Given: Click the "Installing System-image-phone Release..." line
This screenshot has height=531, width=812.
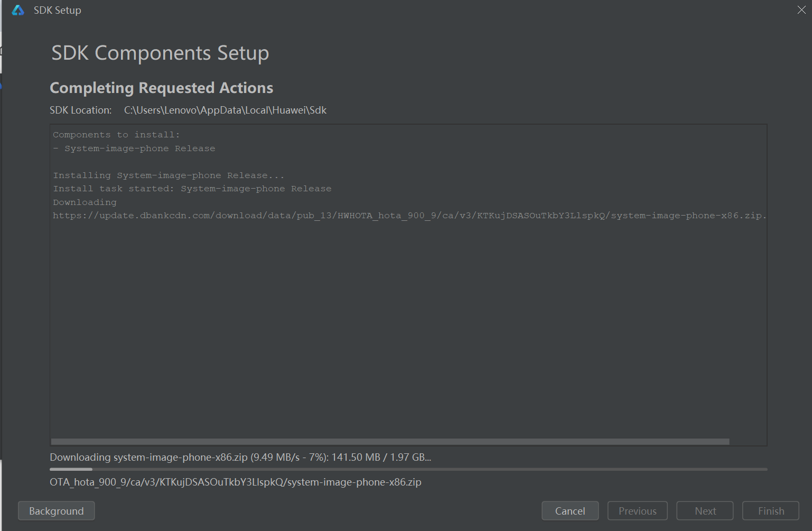Looking at the screenshot, I should [x=169, y=175].
